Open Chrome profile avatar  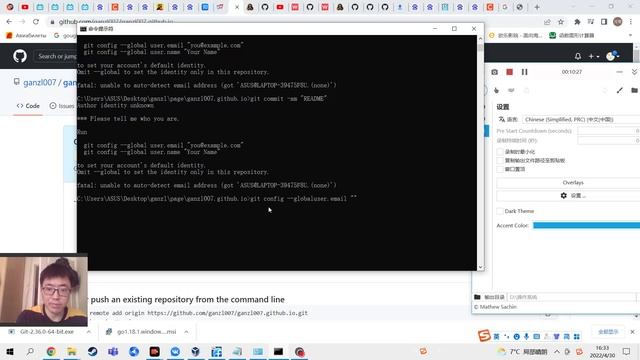pyautogui.click(x=618, y=22)
